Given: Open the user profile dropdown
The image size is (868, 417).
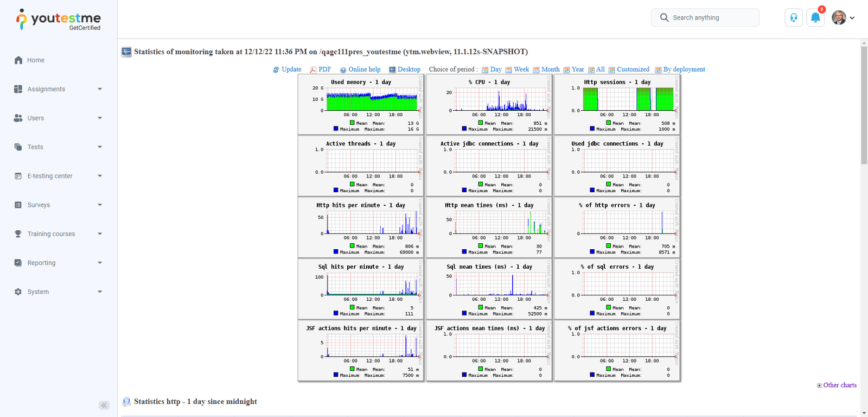Looking at the screenshot, I should (843, 18).
